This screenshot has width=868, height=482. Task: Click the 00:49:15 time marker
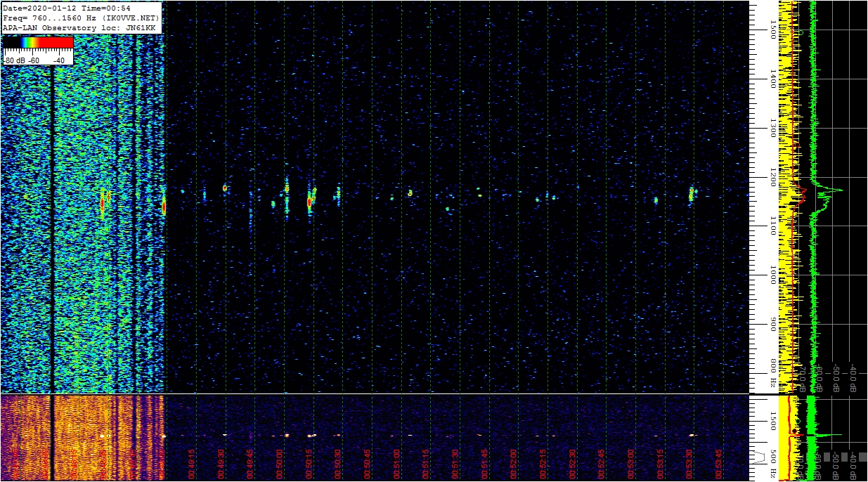pyautogui.click(x=191, y=464)
